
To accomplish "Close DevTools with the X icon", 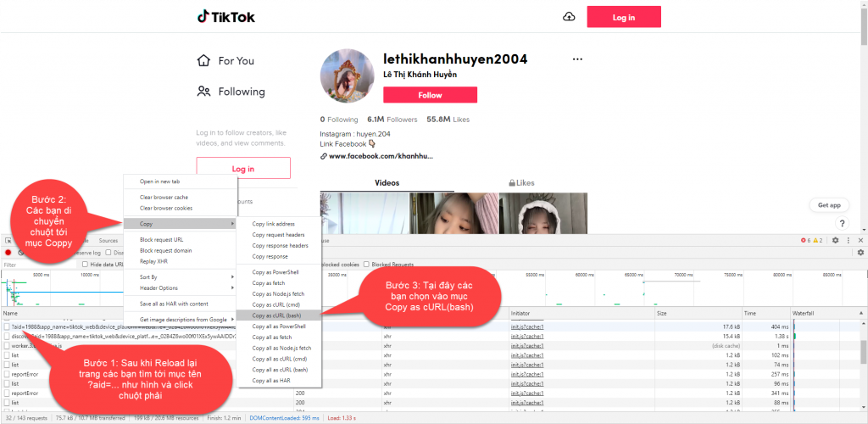I will (x=860, y=240).
